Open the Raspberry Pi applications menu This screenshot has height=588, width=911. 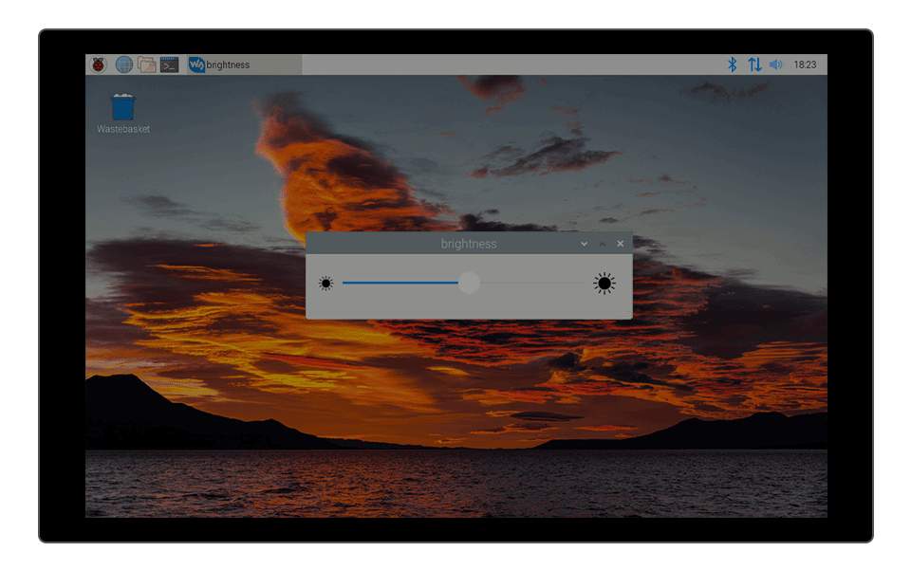[99, 64]
